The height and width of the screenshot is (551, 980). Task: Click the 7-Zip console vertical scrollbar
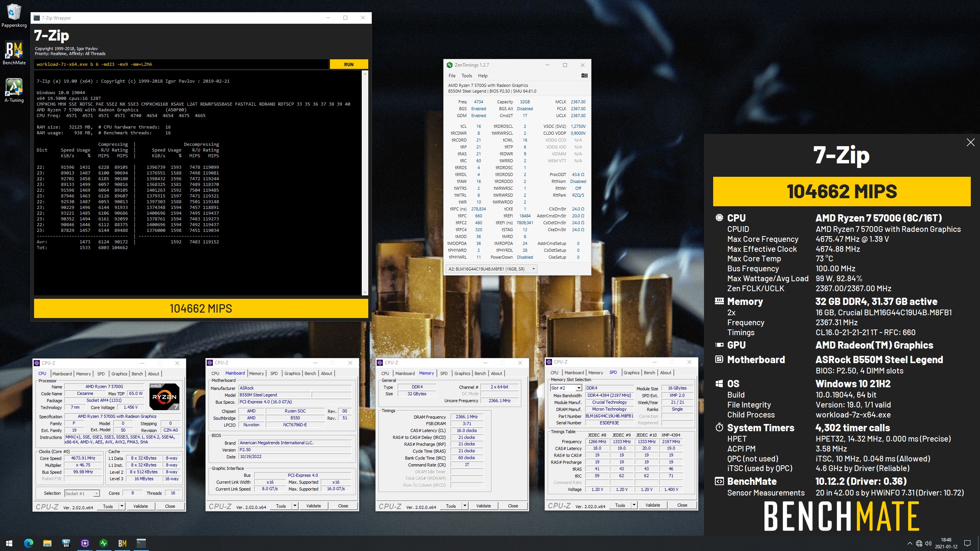click(x=364, y=182)
